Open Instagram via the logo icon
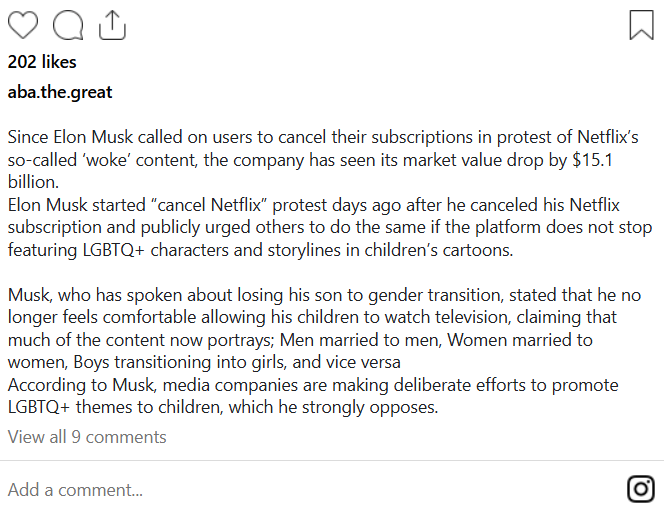The image size is (664, 513). coord(641,489)
